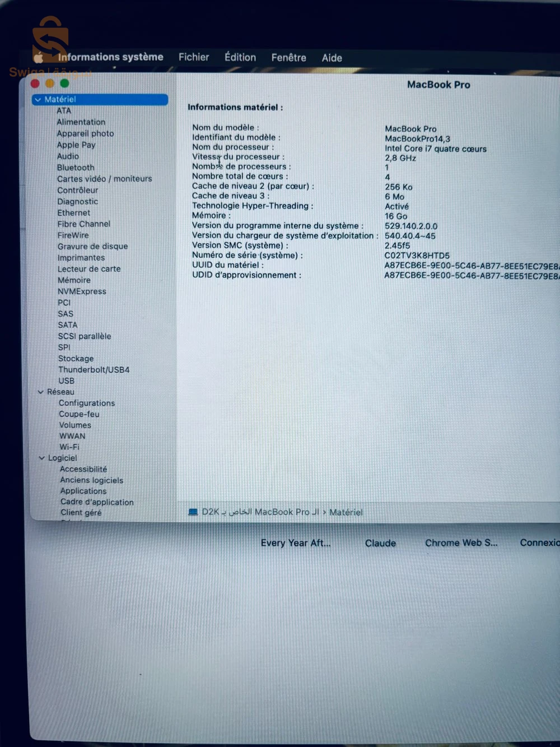This screenshot has height=747, width=560.
Task: Open the Édition menu
Action: 240,57
